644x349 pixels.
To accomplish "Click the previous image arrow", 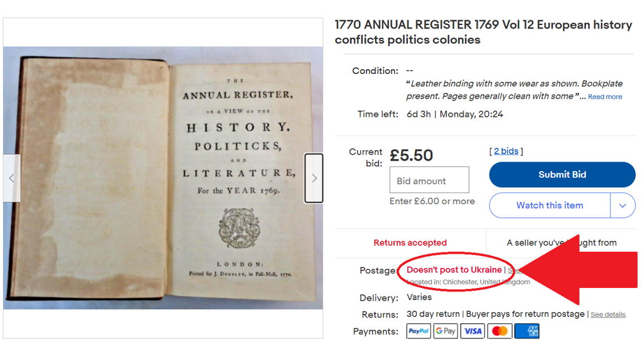I will tap(12, 178).
